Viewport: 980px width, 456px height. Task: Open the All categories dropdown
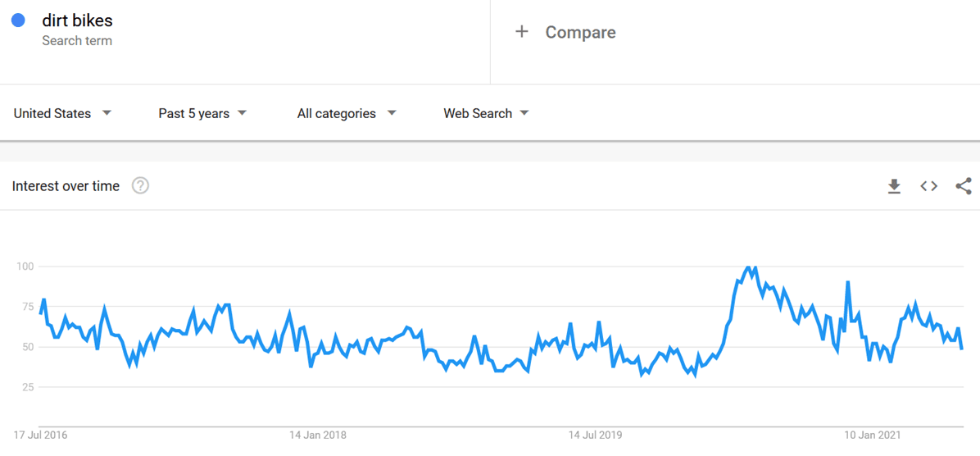click(x=346, y=113)
